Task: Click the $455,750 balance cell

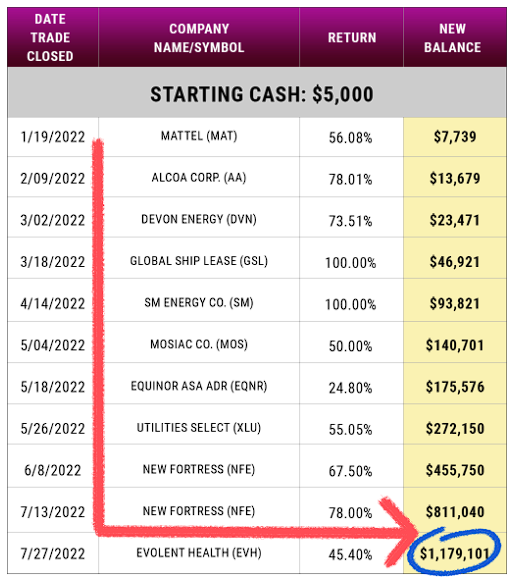Action: pos(455,470)
